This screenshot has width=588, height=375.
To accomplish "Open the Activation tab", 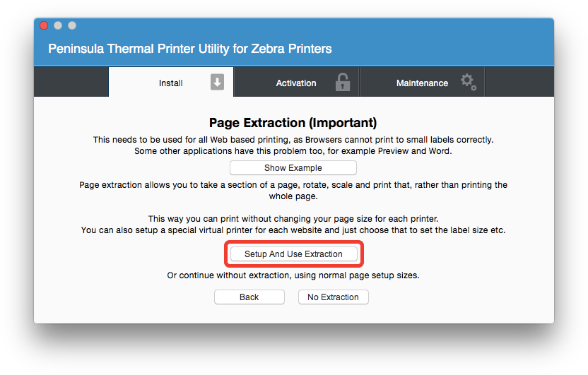I will 295,83.
